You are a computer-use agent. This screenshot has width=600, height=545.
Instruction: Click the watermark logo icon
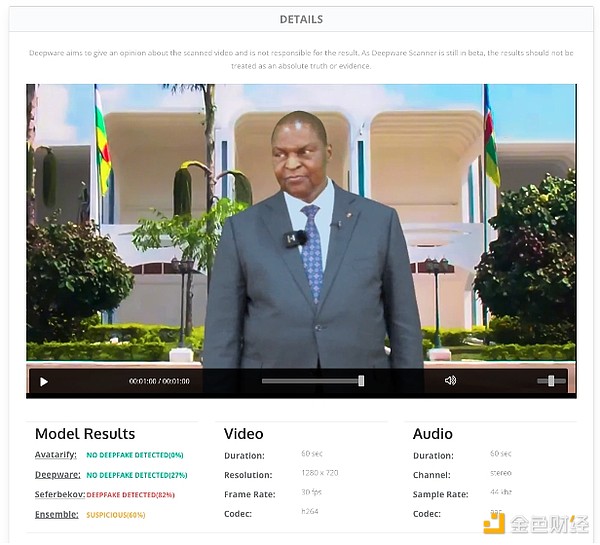click(x=494, y=524)
